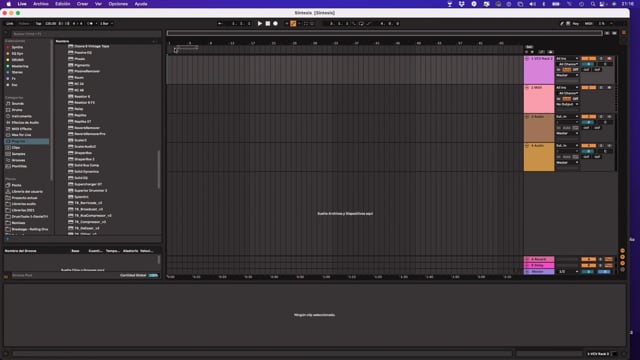The width and height of the screenshot is (640, 360).
Task: Open All Ins dropdown on 1 VCV Rack 2
Action: [567, 59]
